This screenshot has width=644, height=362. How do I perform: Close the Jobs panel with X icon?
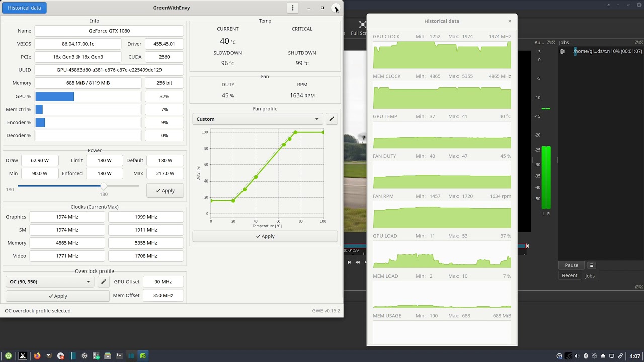pos(641,43)
